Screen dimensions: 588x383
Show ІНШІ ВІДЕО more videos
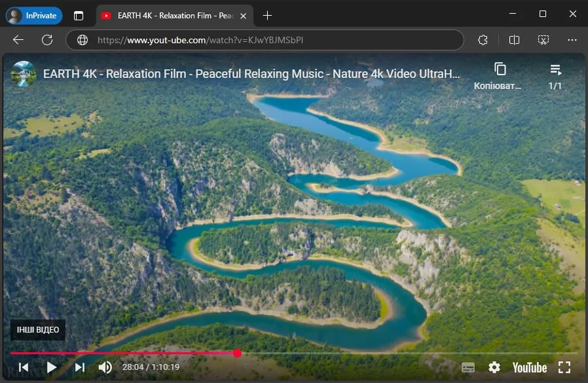(x=38, y=330)
